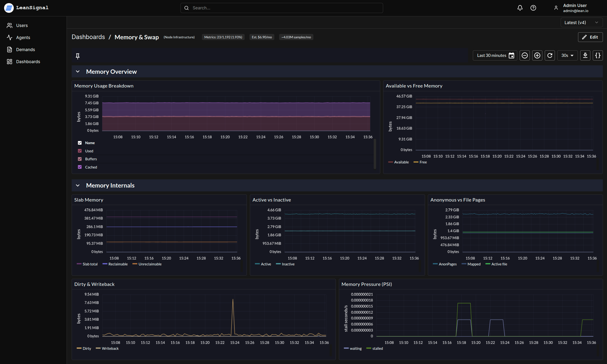
Task: Collapse the Memory Internals section
Action: point(77,185)
